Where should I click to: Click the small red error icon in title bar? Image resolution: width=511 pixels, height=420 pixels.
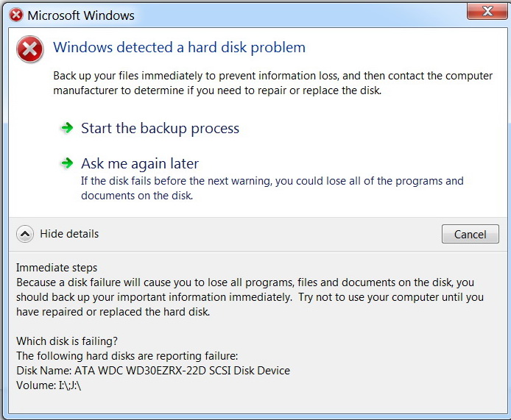coord(15,15)
